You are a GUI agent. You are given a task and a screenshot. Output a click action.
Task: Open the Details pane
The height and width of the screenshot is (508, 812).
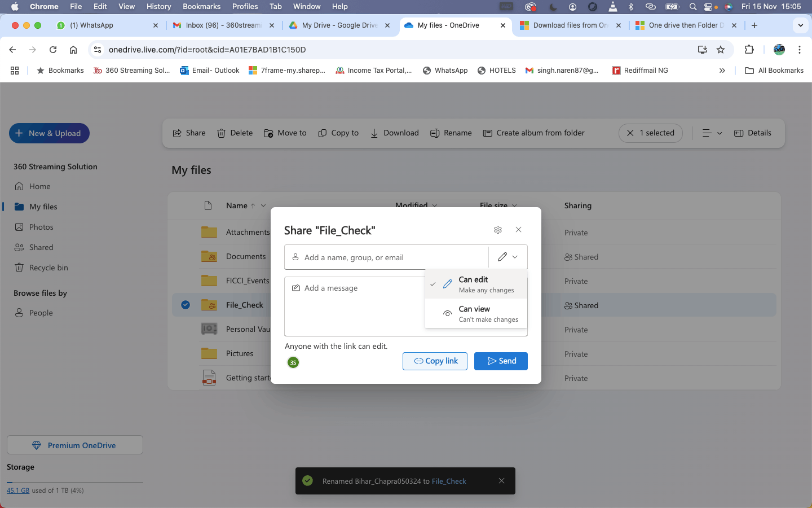point(753,133)
